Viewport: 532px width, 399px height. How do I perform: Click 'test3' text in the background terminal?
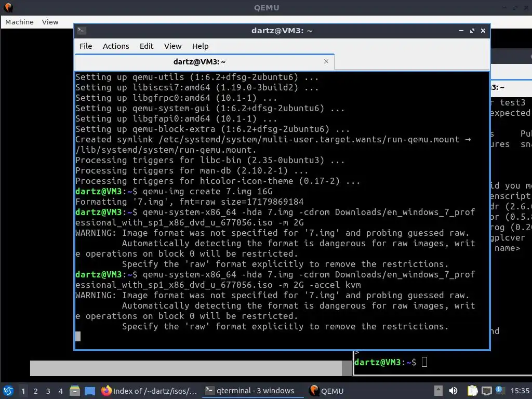coord(512,102)
